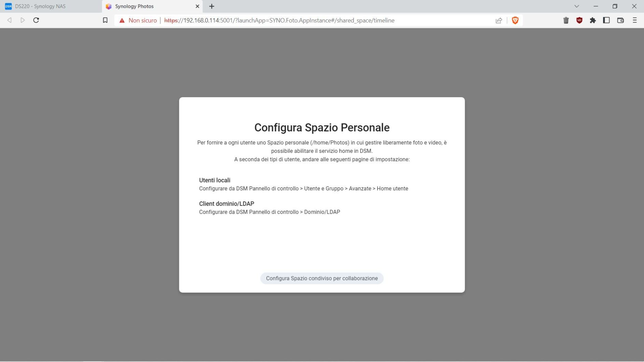The image size is (644, 362).
Task: Open the Extensions puzzle piece icon
Action: (593, 20)
